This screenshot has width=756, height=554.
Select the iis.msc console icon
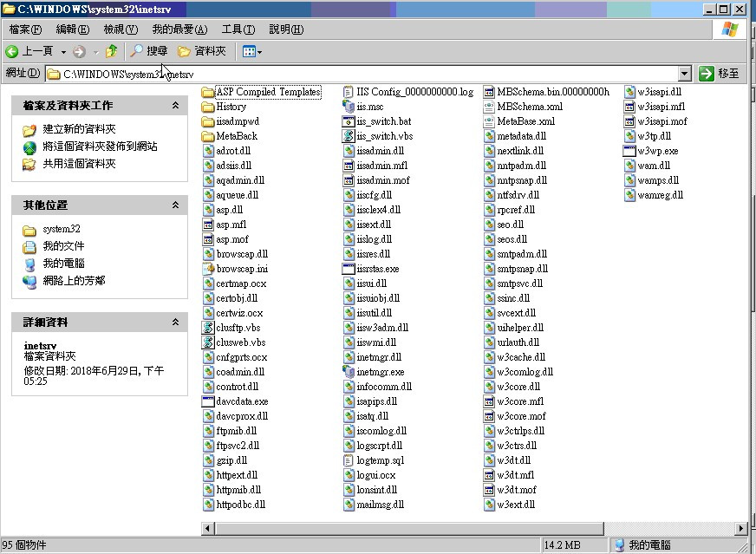click(x=349, y=107)
